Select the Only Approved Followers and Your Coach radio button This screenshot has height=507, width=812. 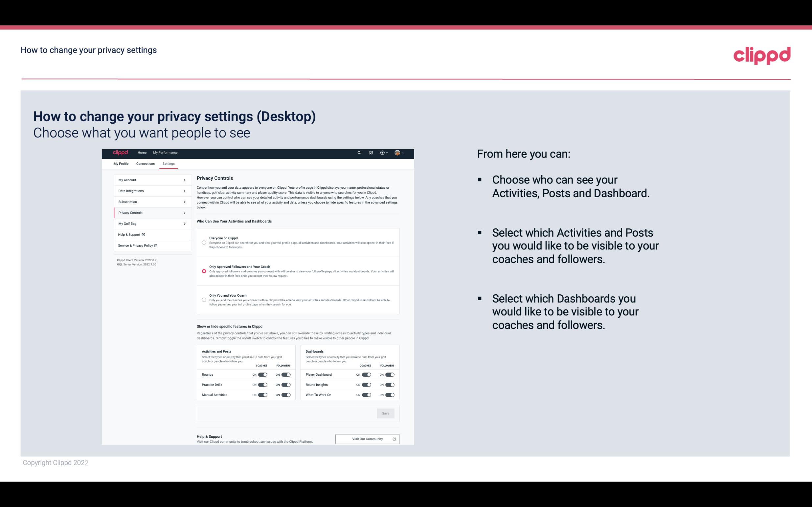coord(203,271)
